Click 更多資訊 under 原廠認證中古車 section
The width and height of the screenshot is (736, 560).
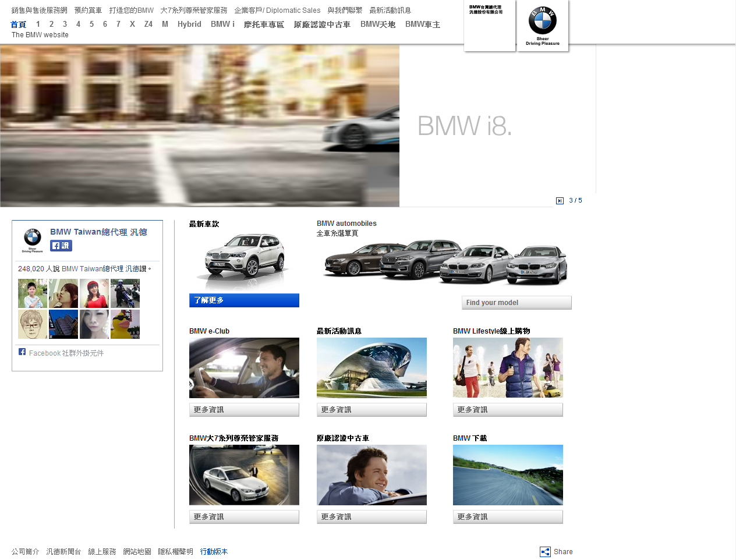[x=371, y=517]
